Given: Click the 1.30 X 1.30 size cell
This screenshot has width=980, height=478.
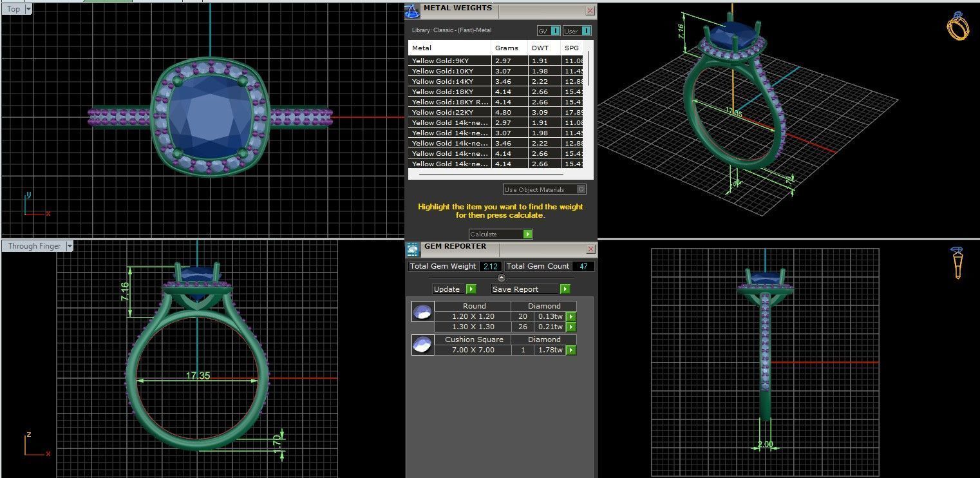Looking at the screenshot, I should pos(473,327).
